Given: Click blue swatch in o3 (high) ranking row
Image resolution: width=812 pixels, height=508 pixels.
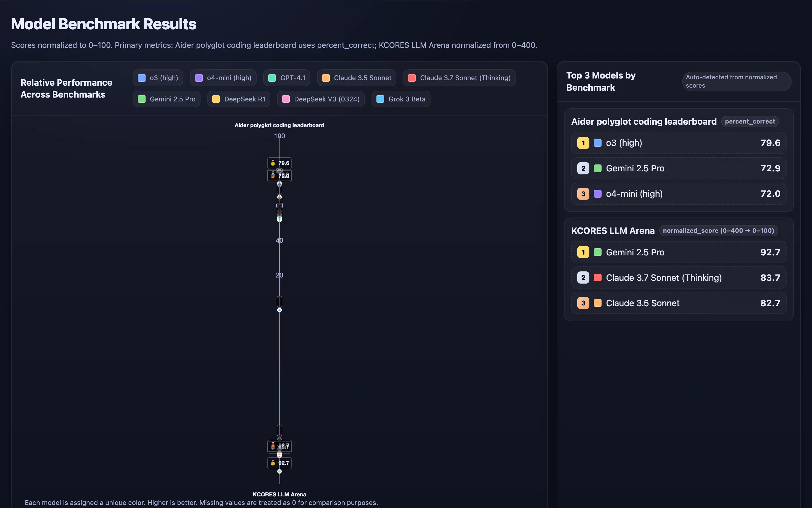Looking at the screenshot, I should [597, 143].
